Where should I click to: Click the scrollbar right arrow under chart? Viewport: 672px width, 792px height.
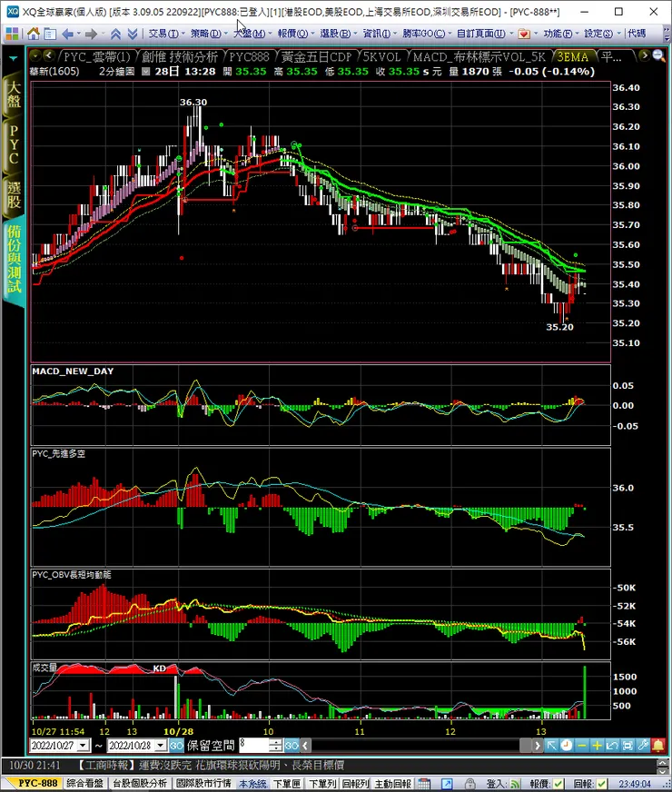pyautogui.click(x=538, y=745)
